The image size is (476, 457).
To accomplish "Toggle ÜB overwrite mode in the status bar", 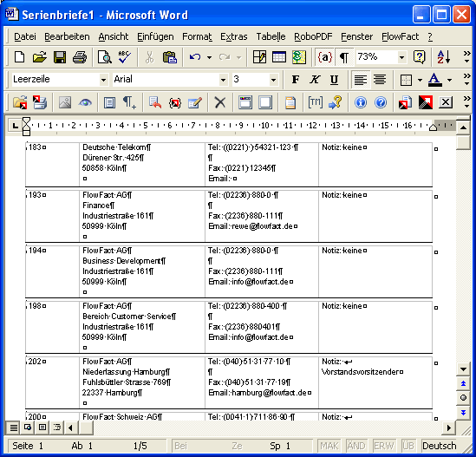I will tap(408, 446).
